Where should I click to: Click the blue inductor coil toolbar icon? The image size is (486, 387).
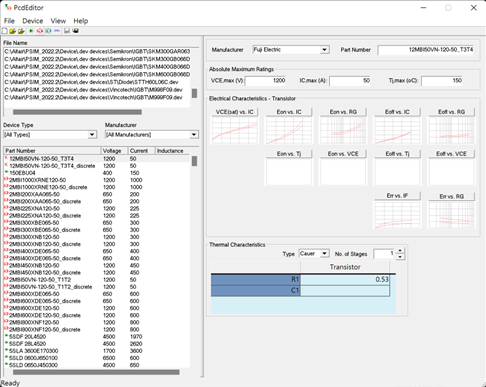click(57, 31)
